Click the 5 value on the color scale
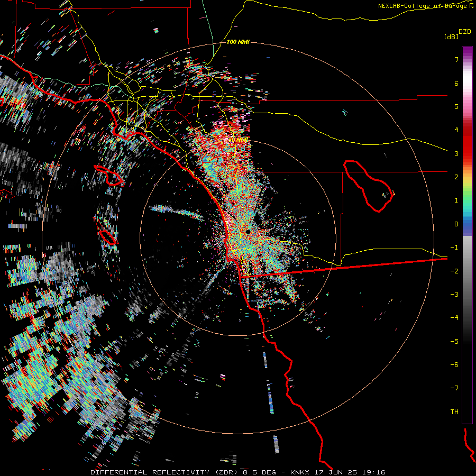This screenshot has width=476, height=476. pos(456,106)
